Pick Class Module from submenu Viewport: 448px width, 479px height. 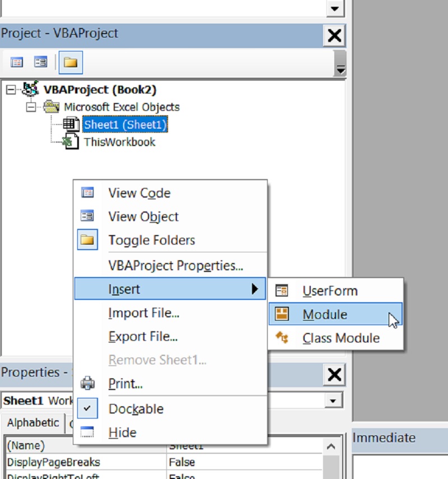[x=340, y=338]
